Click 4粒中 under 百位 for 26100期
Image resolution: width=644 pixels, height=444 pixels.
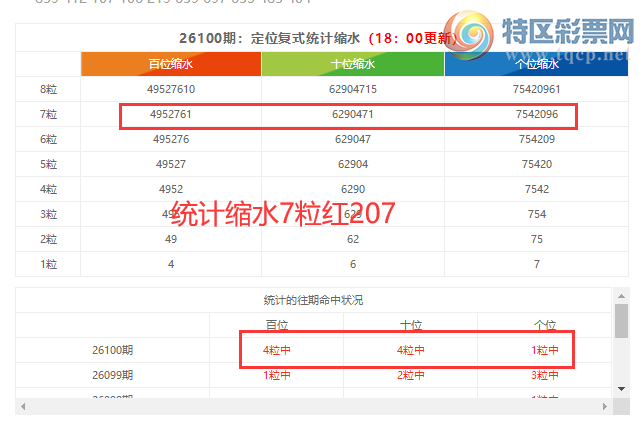pos(277,350)
